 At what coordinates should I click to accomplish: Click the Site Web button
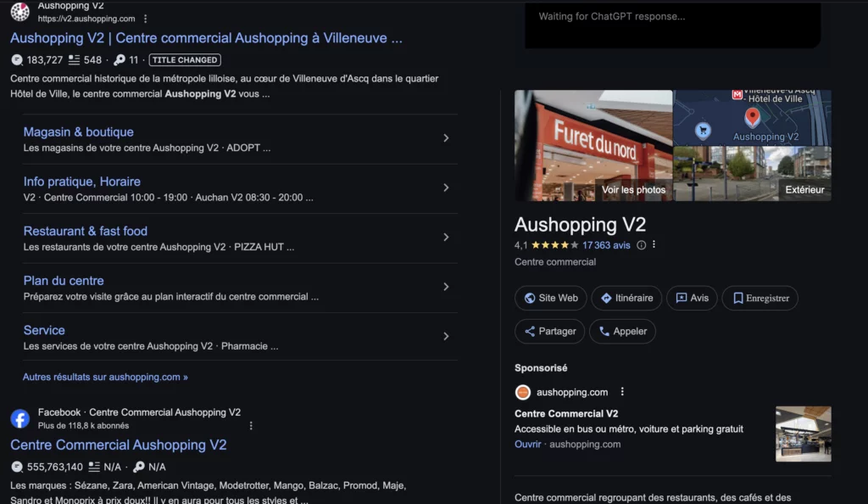(x=551, y=298)
